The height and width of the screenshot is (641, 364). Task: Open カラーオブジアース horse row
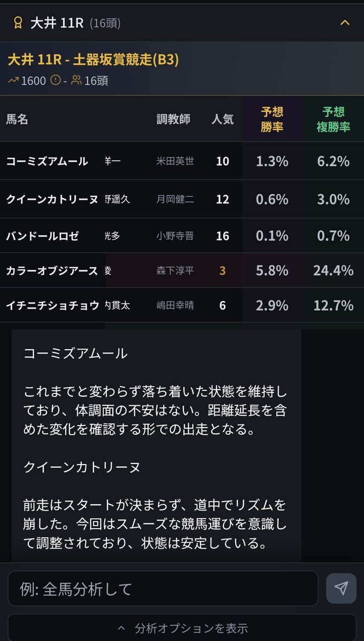[52, 271]
